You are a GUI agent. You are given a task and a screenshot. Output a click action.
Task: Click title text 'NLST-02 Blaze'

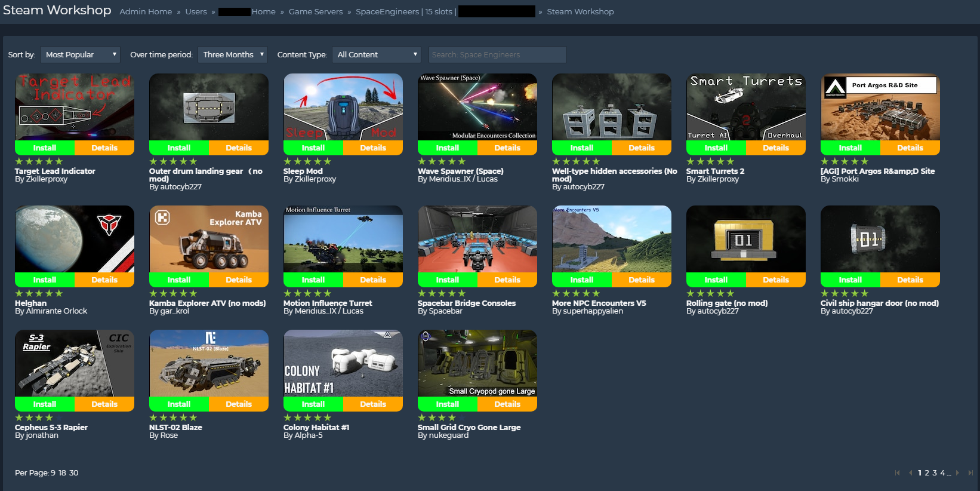click(175, 427)
